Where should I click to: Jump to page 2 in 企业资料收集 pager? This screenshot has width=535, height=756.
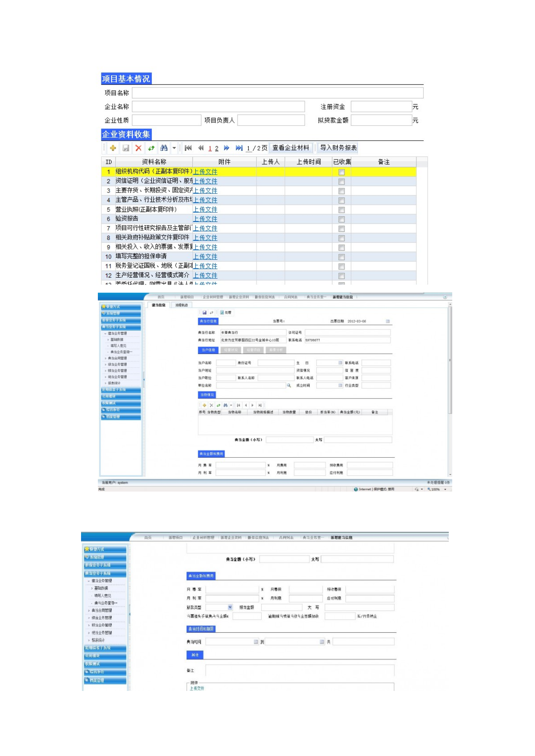coord(216,148)
